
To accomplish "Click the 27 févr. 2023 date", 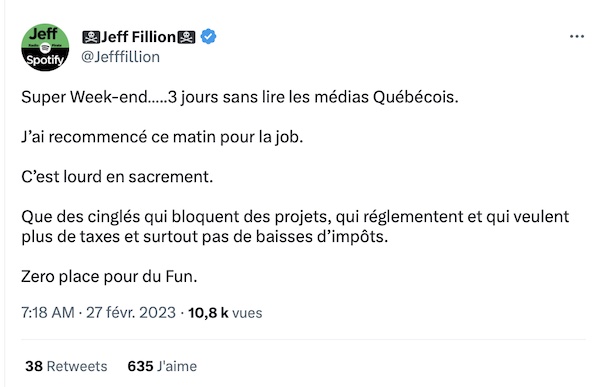I will tap(131, 313).
